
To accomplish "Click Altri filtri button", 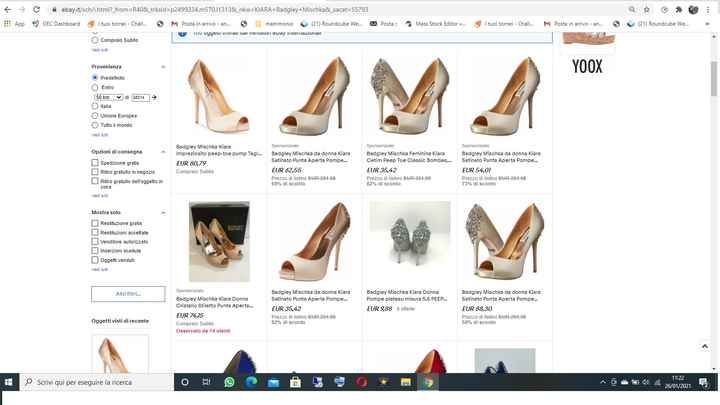I will 128,294.
